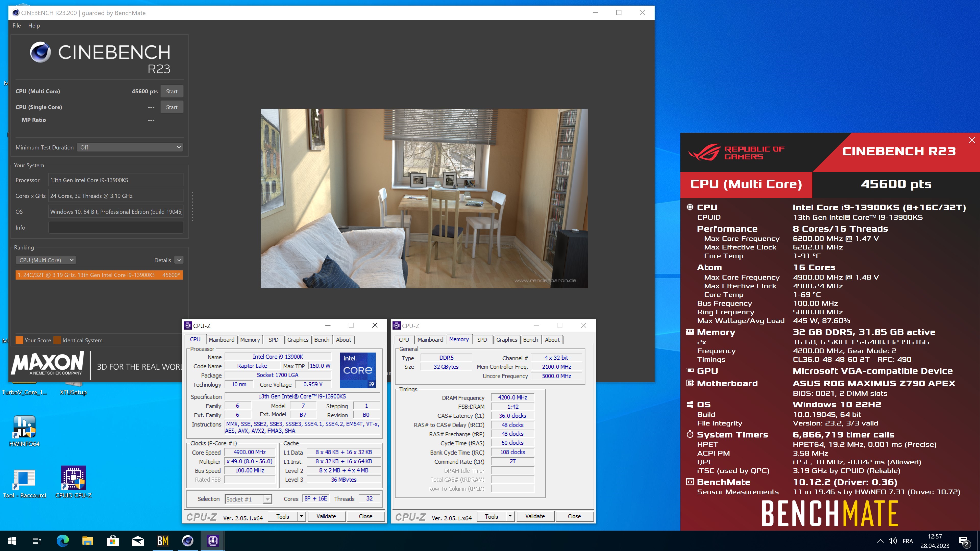Start the CPU (Single Core) benchmark
The height and width of the screenshot is (551, 980).
[171, 107]
